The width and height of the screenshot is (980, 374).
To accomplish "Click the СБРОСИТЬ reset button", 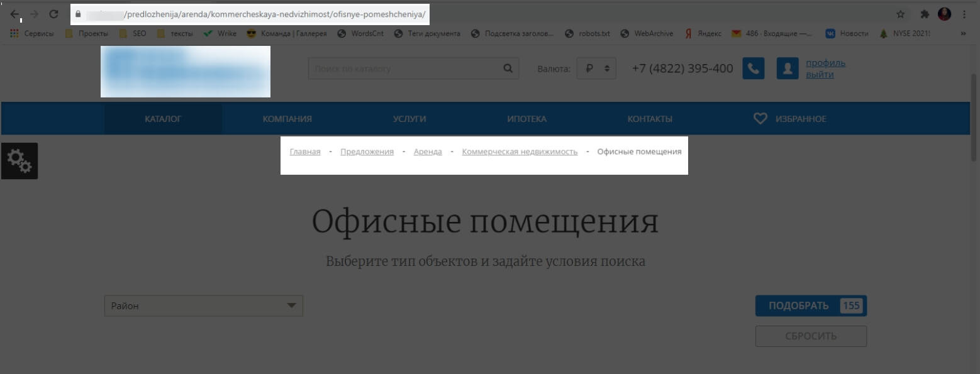I will pyautogui.click(x=811, y=336).
